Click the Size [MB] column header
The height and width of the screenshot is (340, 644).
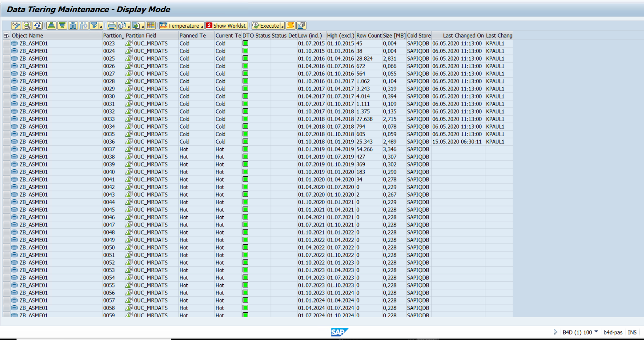click(x=394, y=36)
